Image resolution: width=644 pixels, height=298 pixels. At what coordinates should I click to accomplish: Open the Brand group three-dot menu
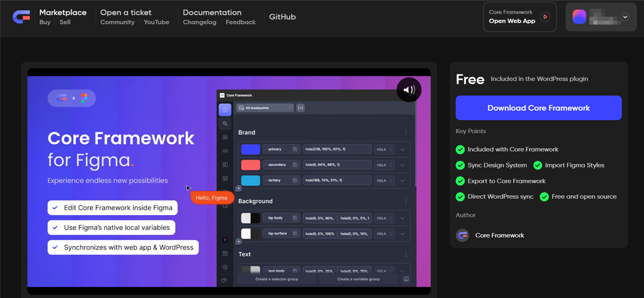pos(406,133)
